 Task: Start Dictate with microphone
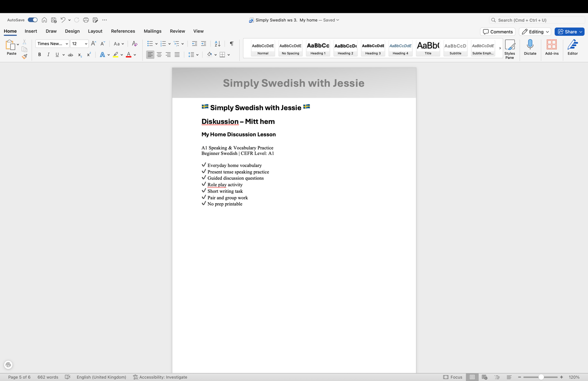530,47
